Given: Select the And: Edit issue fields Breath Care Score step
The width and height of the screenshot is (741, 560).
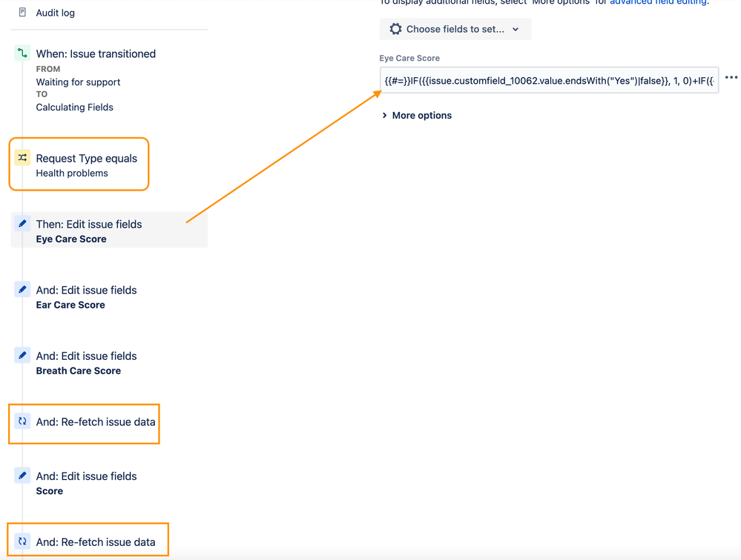Looking at the screenshot, I should click(86, 363).
